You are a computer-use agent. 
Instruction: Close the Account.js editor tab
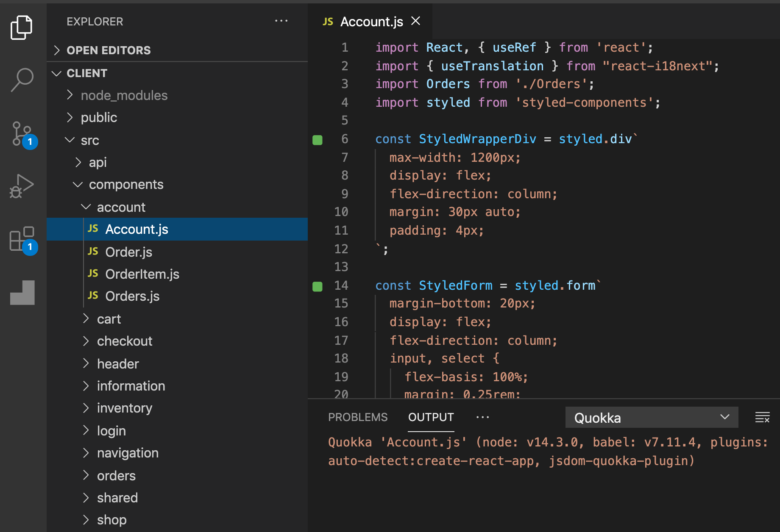coord(415,21)
